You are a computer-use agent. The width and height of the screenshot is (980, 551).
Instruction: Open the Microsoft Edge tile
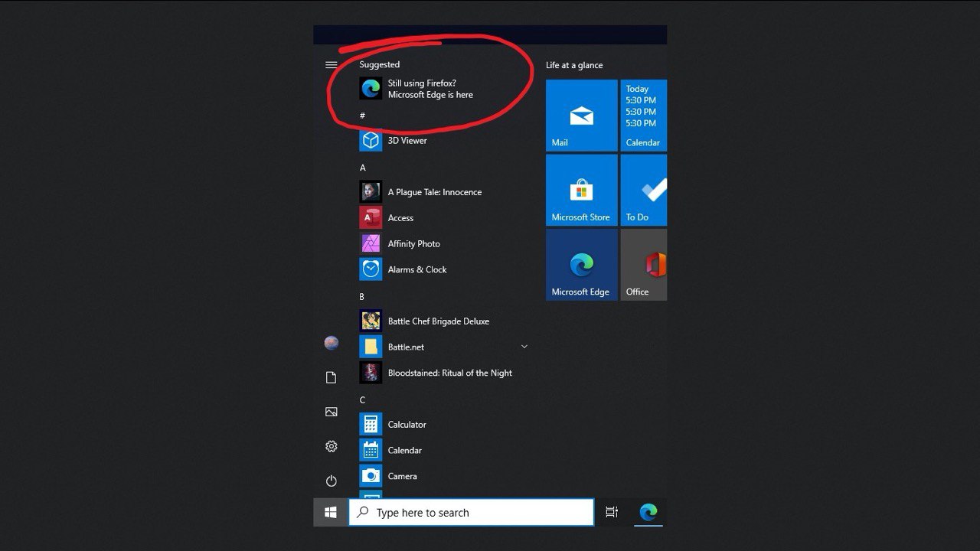[581, 265]
